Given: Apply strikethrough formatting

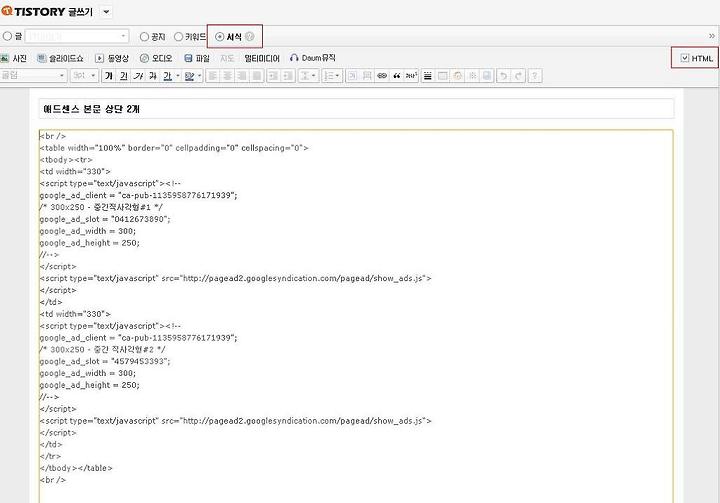Looking at the screenshot, I should point(153,76).
